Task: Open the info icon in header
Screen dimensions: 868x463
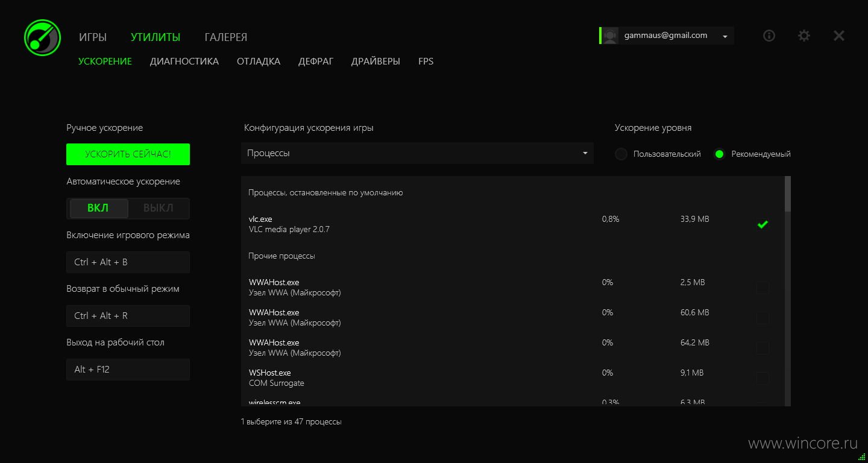Action: (769, 36)
